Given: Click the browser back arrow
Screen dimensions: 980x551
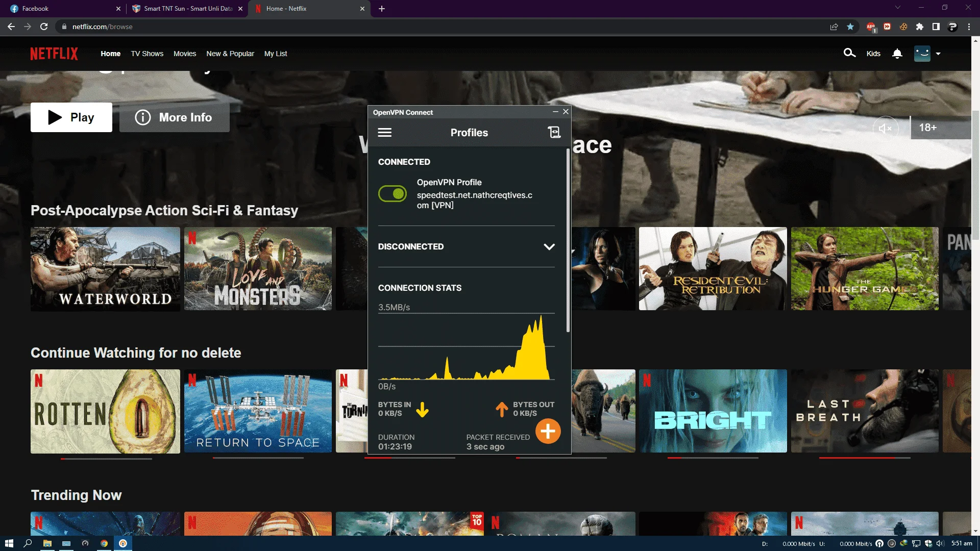Looking at the screenshot, I should click(x=11, y=27).
